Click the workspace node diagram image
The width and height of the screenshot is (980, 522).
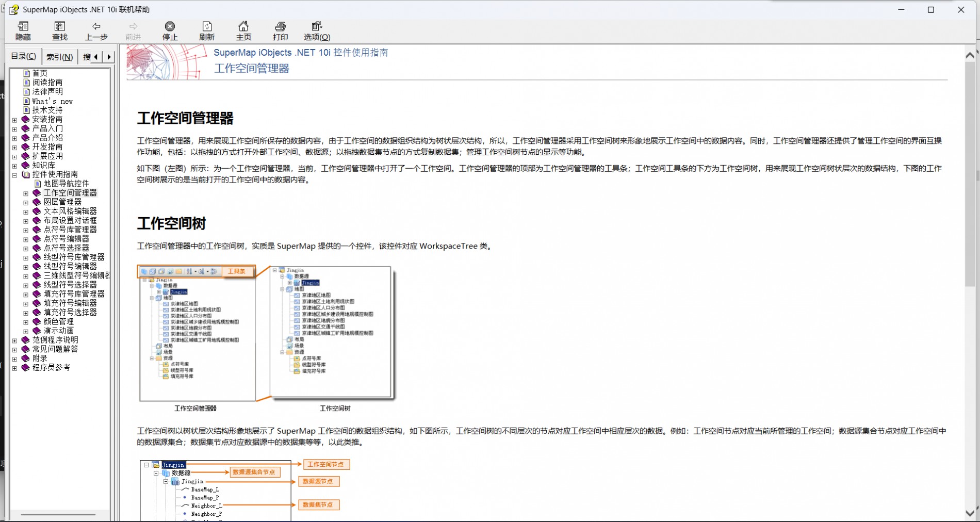click(245, 490)
